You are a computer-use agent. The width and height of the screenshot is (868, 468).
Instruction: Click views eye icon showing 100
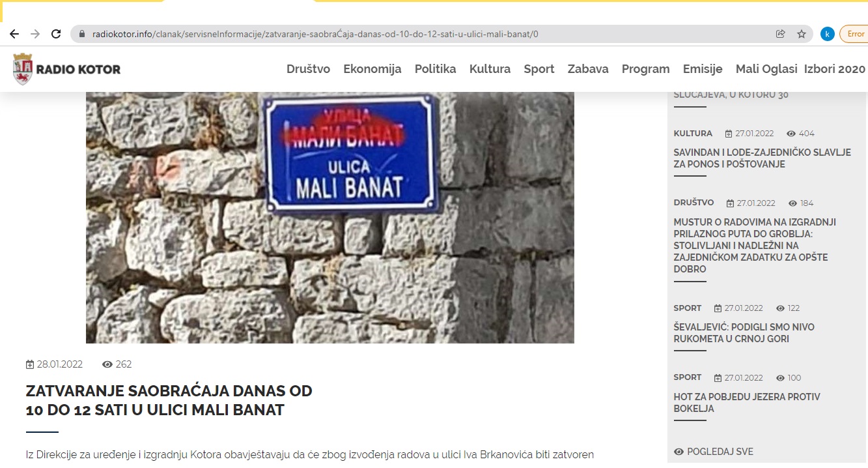(x=780, y=378)
